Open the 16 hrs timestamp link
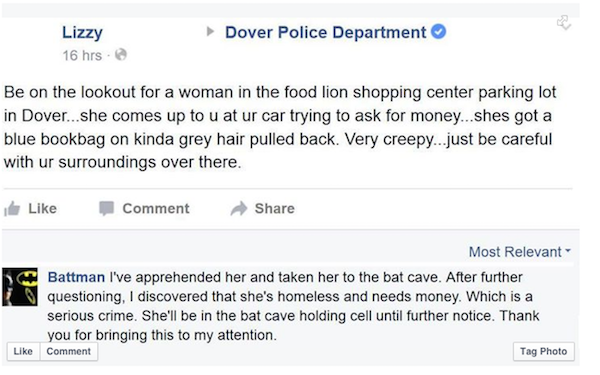 (82, 55)
